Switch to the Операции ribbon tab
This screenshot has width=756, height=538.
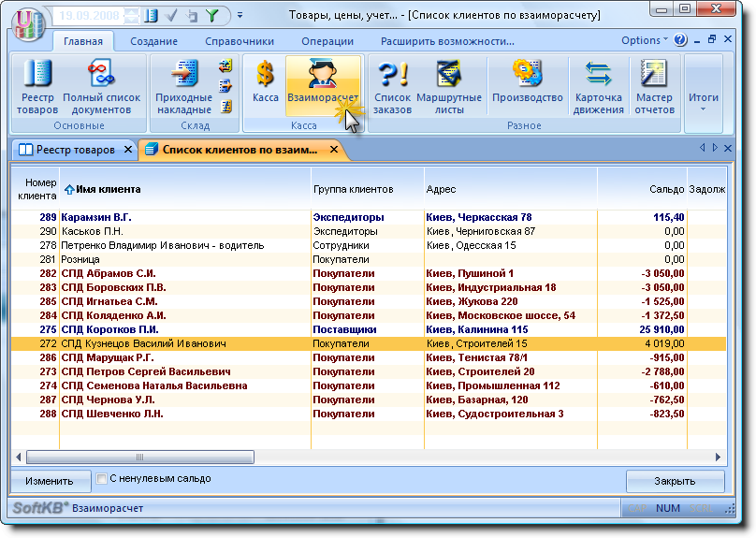coord(327,41)
